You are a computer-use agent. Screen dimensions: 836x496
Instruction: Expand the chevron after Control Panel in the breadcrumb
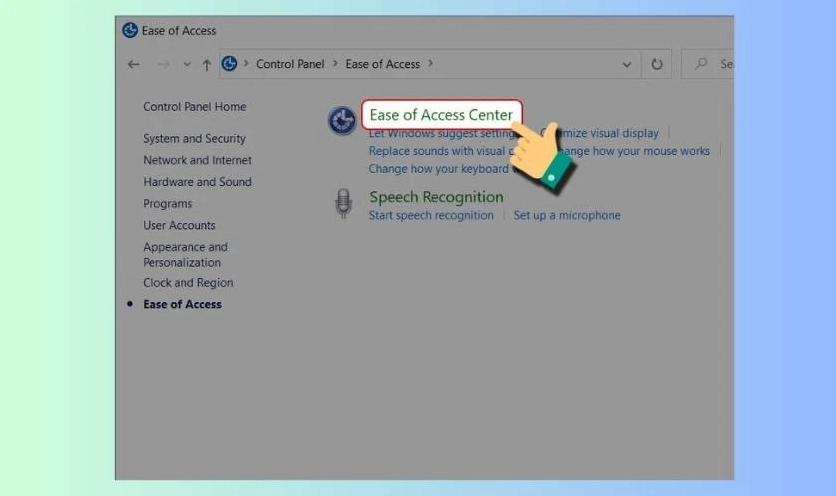(x=335, y=63)
